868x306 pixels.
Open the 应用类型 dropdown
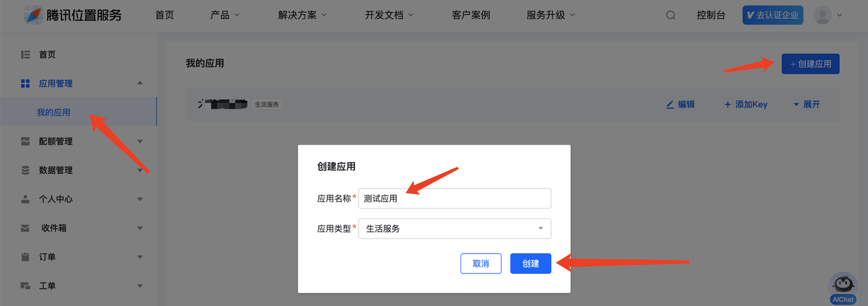454,228
